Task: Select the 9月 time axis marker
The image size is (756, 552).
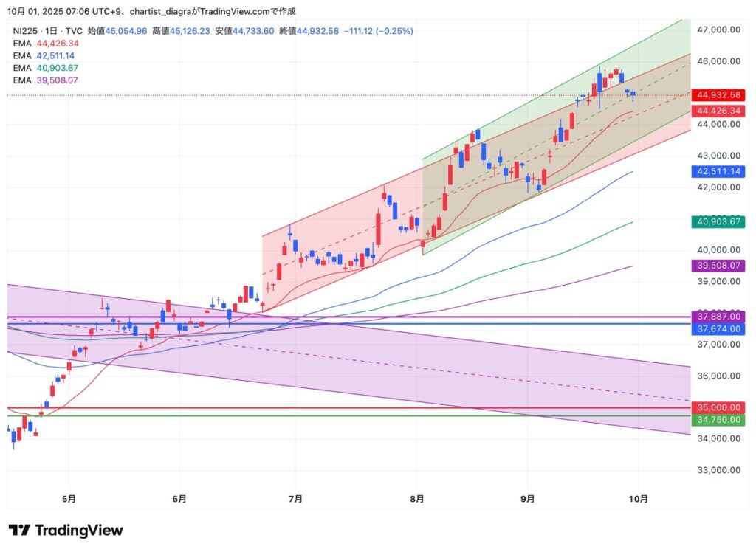Action: pyautogui.click(x=527, y=499)
